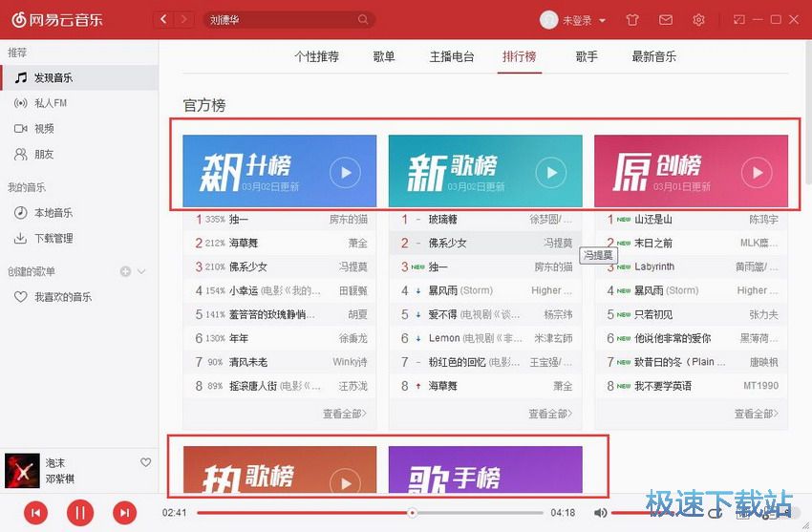
Task: Mute with the volume speaker icon
Action: pos(600,513)
